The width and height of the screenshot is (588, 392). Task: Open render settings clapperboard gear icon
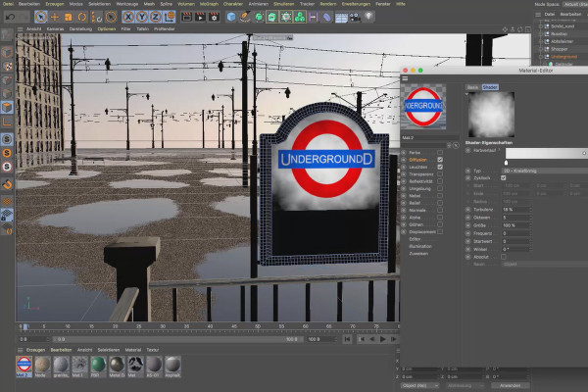pos(214,17)
